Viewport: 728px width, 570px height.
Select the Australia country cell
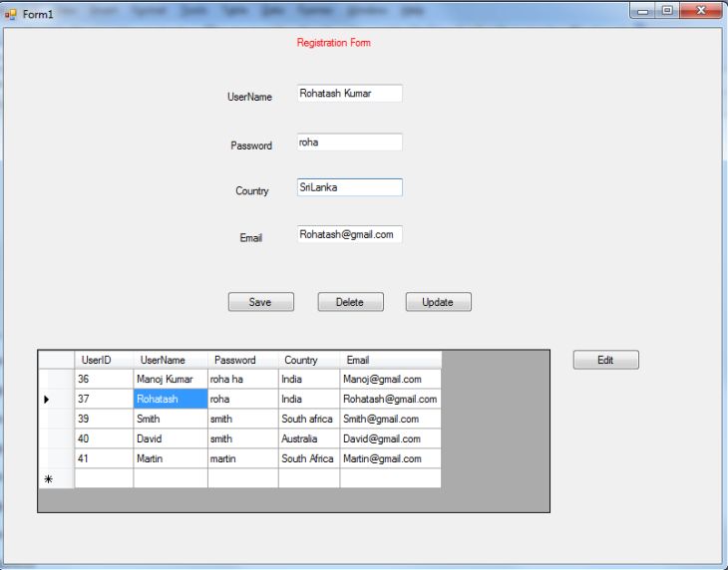click(x=309, y=438)
